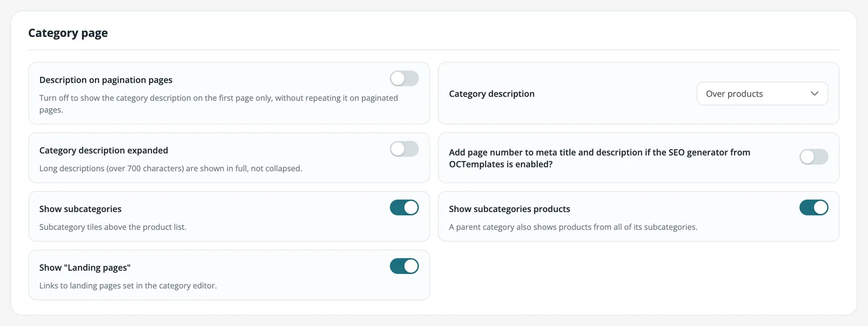Click text 'Links to landing pages set in category editor'
Image resolution: width=868 pixels, height=326 pixels.
point(128,285)
